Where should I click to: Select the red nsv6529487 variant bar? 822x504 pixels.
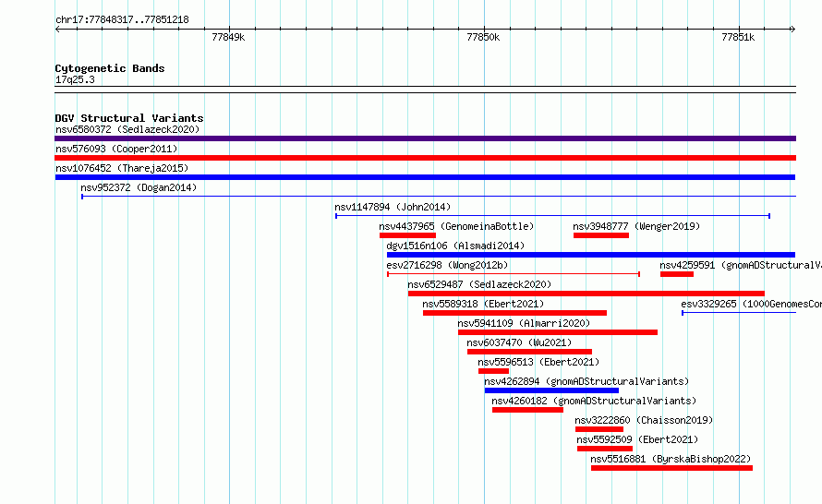pyautogui.click(x=586, y=294)
